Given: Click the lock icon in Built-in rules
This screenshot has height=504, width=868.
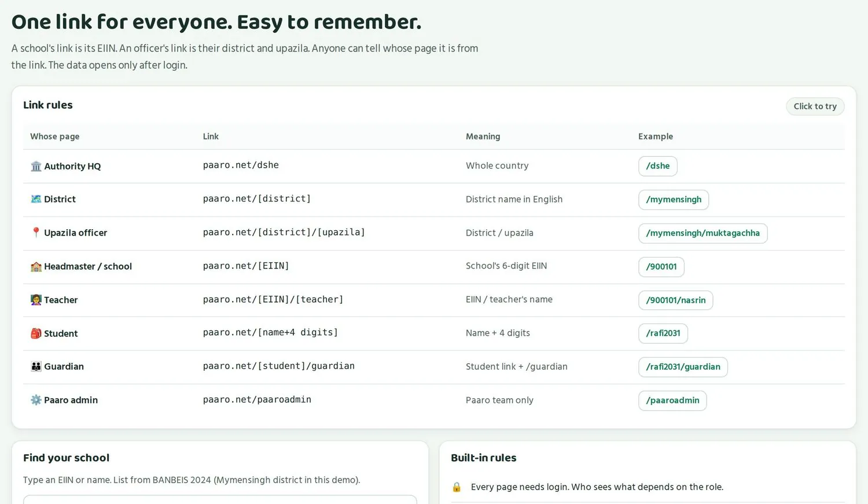Looking at the screenshot, I should [x=457, y=487].
